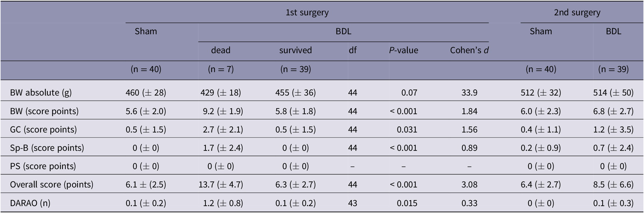Click the "GC (score points)" row label
Image resolution: width=644 pixels, height=213 pixels.
43,129
